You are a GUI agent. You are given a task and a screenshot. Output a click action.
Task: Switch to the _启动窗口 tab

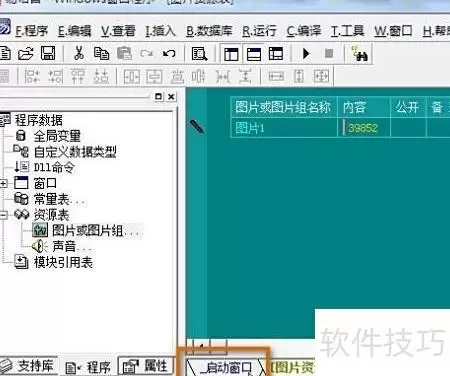point(227,368)
